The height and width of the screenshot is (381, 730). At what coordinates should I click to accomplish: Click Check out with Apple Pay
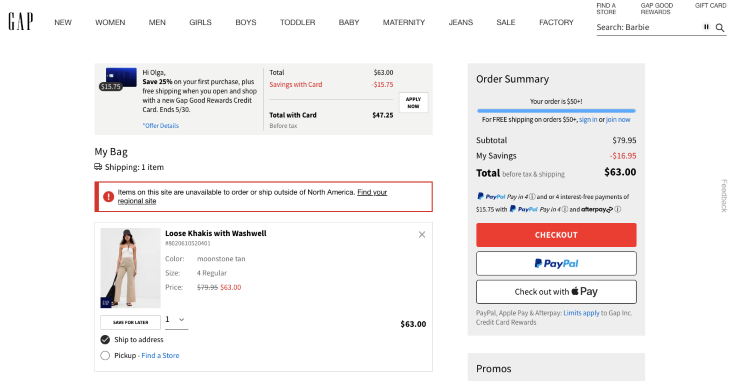click(556, 292)
